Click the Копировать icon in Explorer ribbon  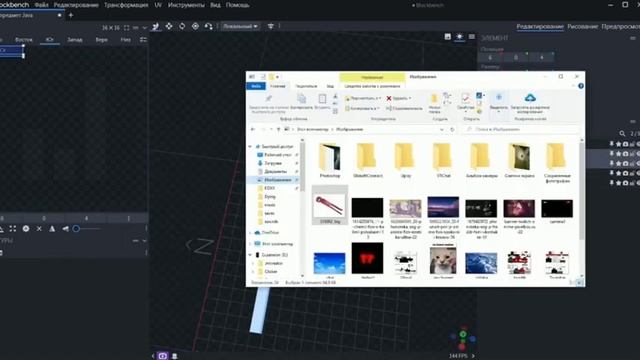(302, 98)
